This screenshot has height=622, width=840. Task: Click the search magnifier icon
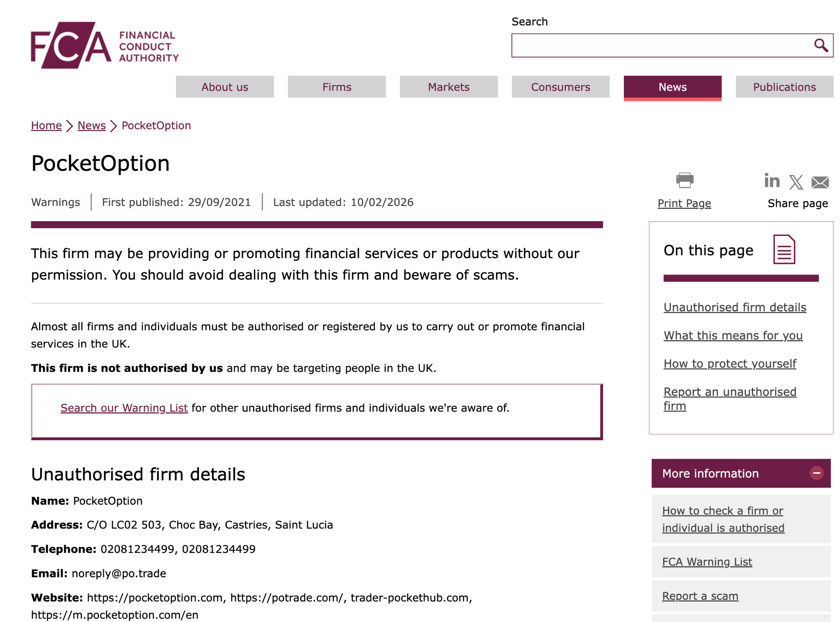click(821, 45)
